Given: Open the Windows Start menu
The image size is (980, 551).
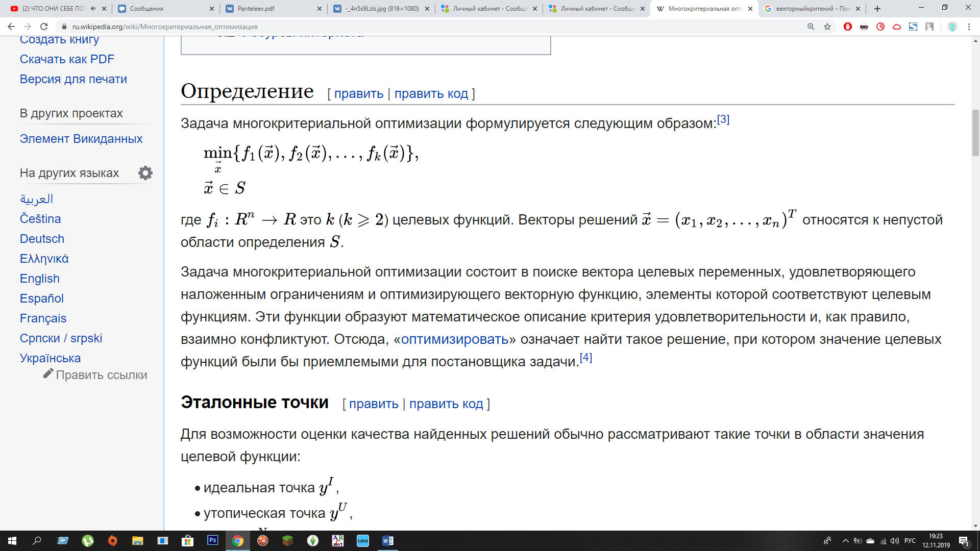Looking at the screenshot, I should [x=12, y=541].
